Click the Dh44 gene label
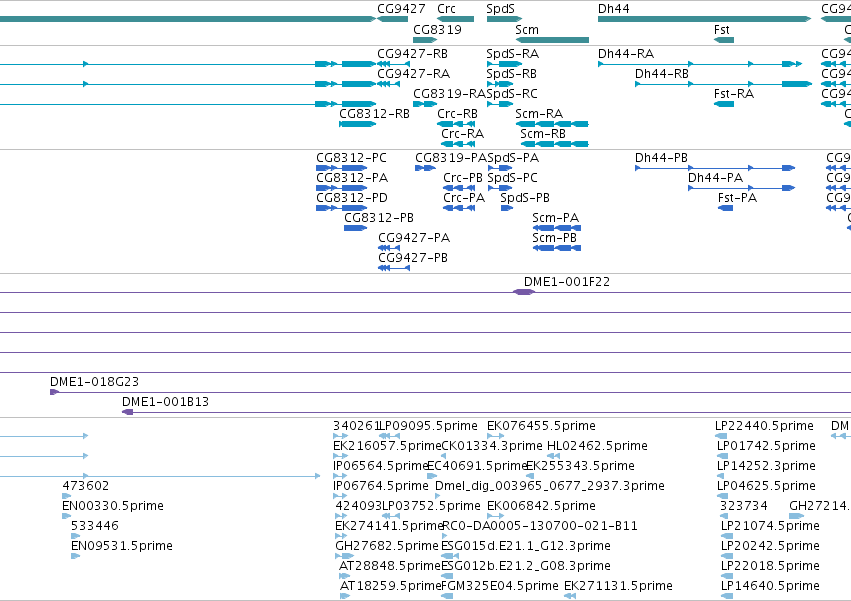Viewport: 851px width, 601px height. (x=613, y=9)
